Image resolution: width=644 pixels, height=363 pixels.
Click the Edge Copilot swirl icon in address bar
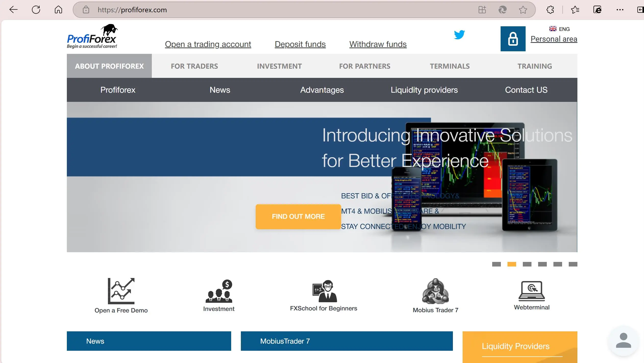[502, 10]
